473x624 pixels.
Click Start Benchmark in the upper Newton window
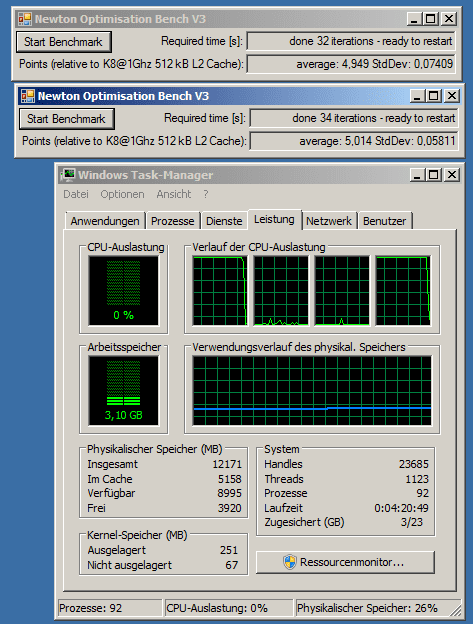pos(64,42)
